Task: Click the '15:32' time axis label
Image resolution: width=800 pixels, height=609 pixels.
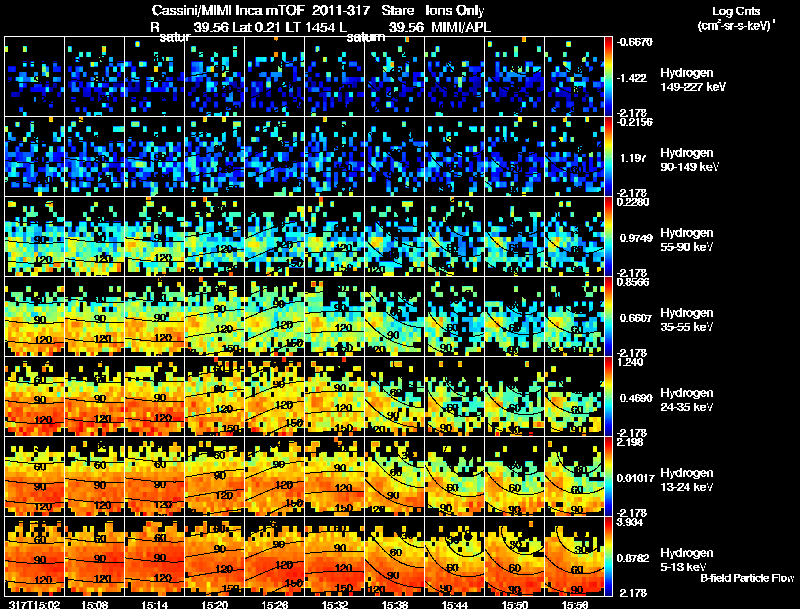Action: (x=335, y=604)
